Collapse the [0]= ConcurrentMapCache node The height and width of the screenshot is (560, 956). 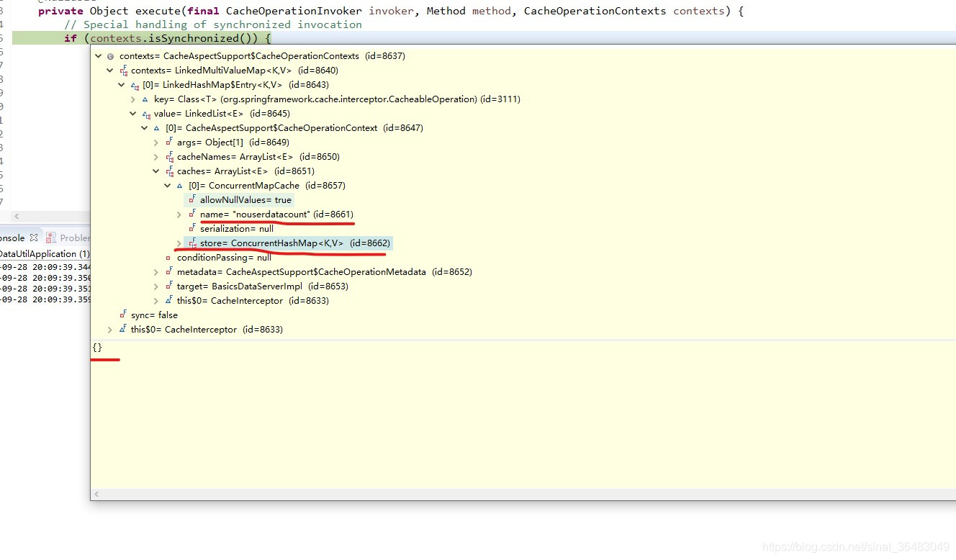coord(167,186)
